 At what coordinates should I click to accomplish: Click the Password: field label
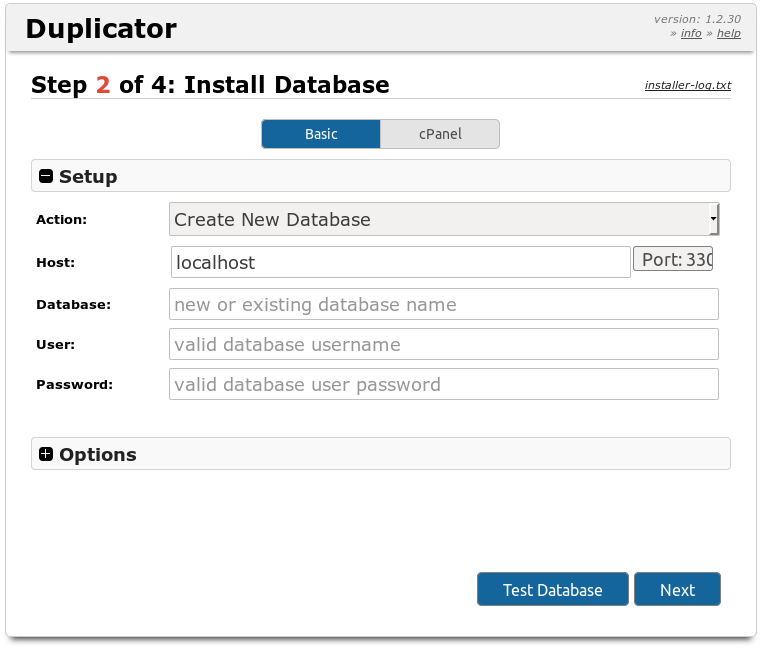(x=75, y=384)
